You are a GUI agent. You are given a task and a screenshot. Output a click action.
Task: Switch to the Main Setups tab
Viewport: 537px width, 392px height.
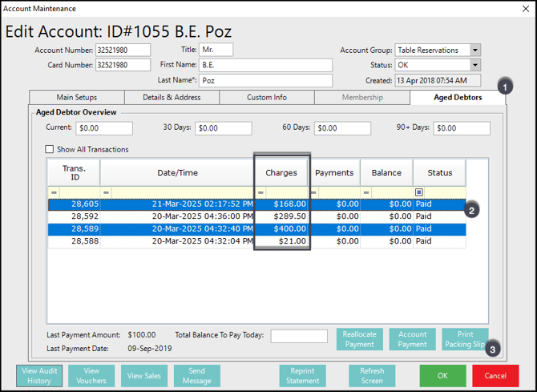pyautogui.click(x=76, y=98)
